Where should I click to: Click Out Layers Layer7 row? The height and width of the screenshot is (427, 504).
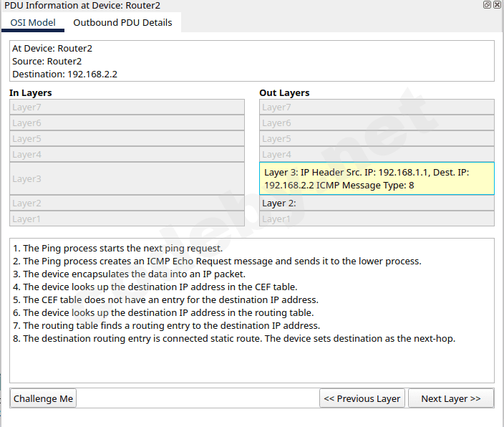[377, 107]
